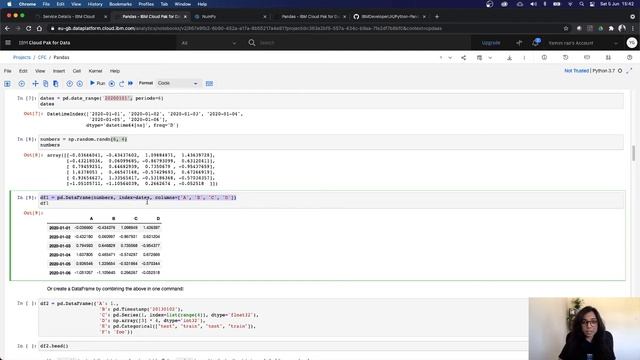Open the versions history icon
Screen dimensions: 640x360
pos(566,58)
